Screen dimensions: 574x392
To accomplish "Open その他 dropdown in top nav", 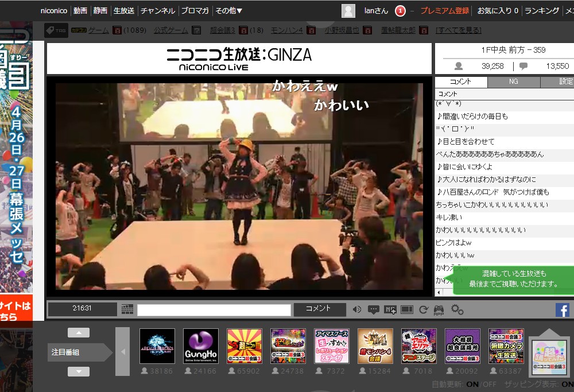I will coord(229,11).
